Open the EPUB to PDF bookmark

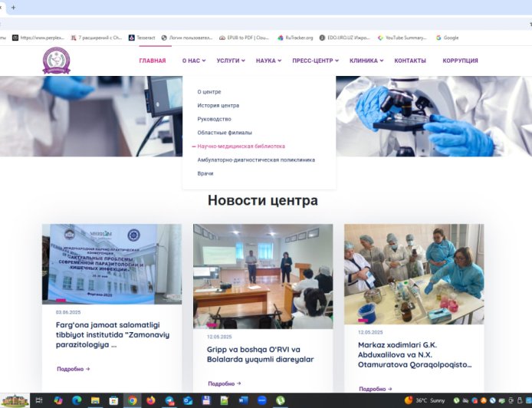tap(245, 38)
